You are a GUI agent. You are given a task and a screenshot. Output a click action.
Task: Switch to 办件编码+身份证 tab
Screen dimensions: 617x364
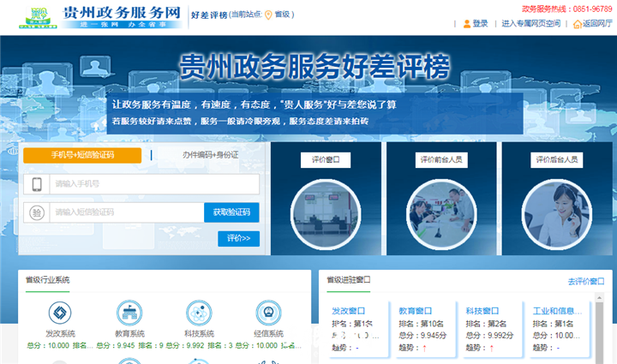click(x=210, y=155)
